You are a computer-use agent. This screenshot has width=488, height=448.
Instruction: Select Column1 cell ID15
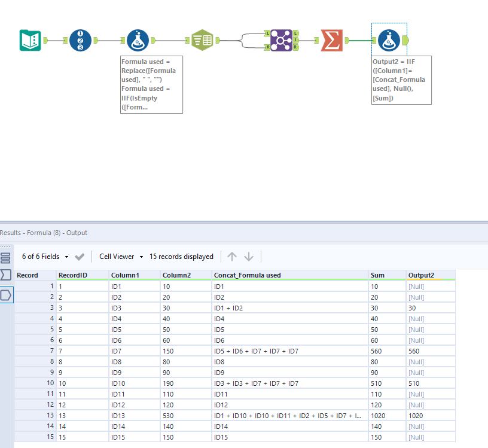click(135, 437)
